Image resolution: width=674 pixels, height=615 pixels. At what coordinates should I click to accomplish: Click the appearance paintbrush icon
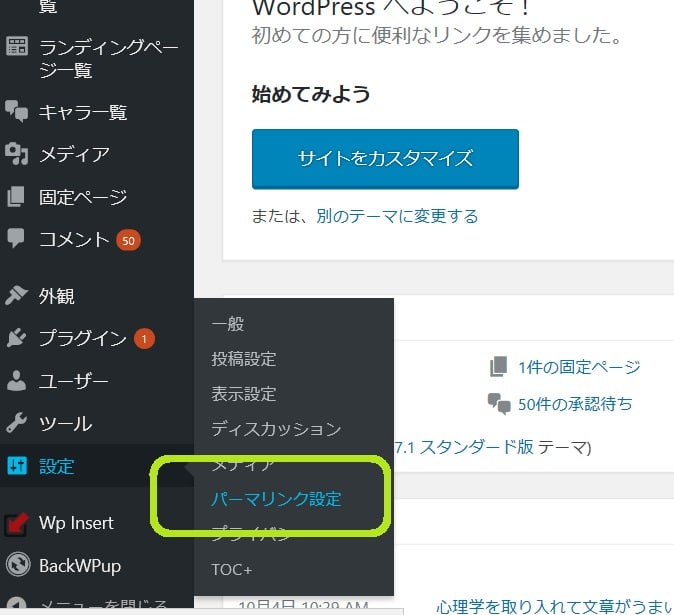pyautogui.click(x=16, y=296)
